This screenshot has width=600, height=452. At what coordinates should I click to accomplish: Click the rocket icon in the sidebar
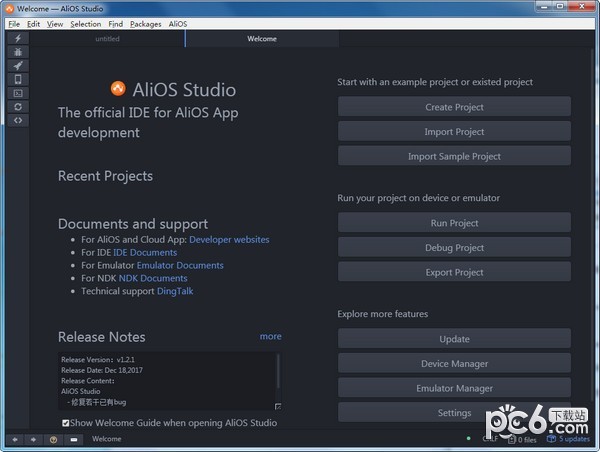18,65
